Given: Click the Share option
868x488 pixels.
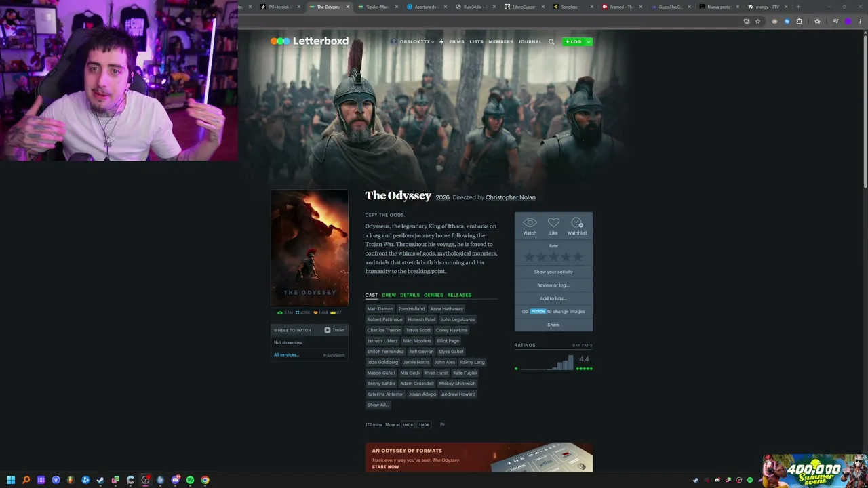Looking at the screenshot, I should pyautogui.click(x=553, y=325).
